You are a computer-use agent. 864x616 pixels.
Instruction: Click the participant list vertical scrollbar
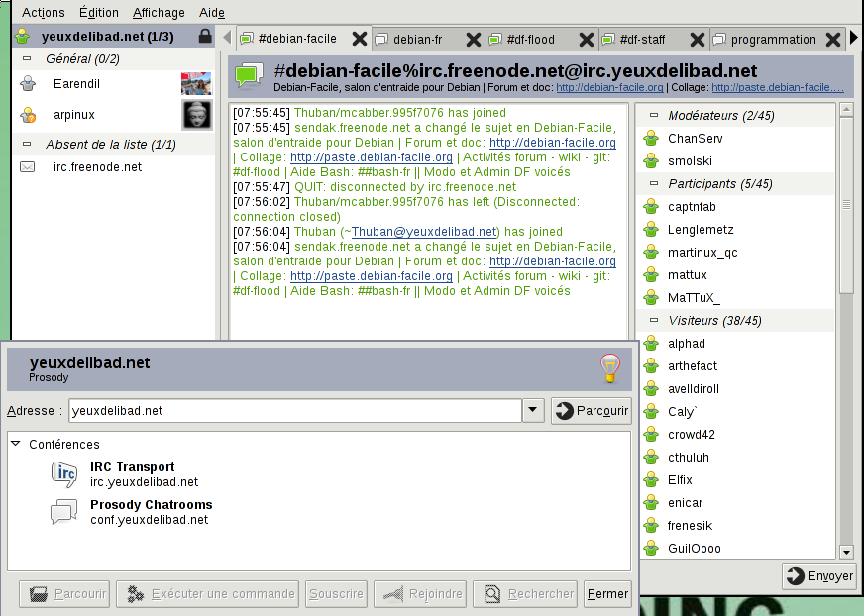point(846,205)
